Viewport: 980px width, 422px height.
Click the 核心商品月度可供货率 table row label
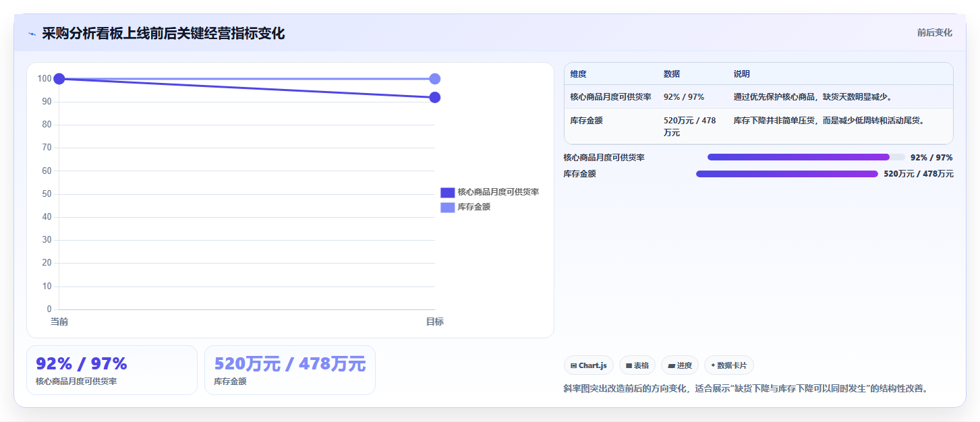(611, 97)
